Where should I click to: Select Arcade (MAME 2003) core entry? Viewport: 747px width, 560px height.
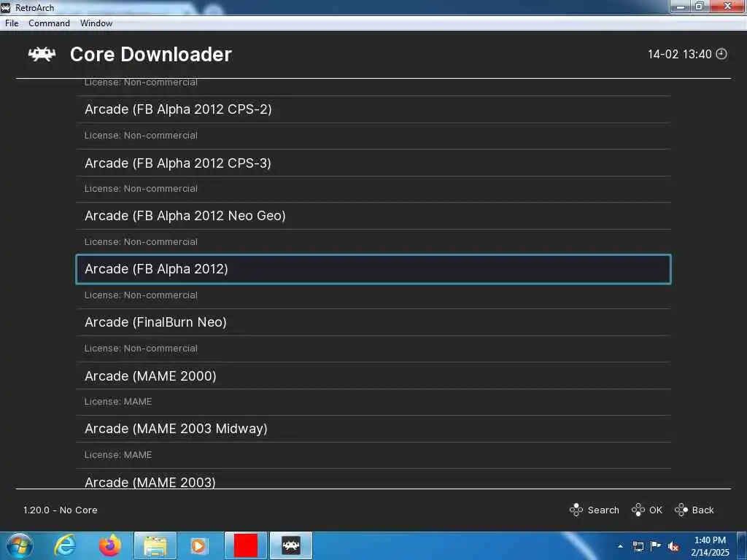point(373,480)
